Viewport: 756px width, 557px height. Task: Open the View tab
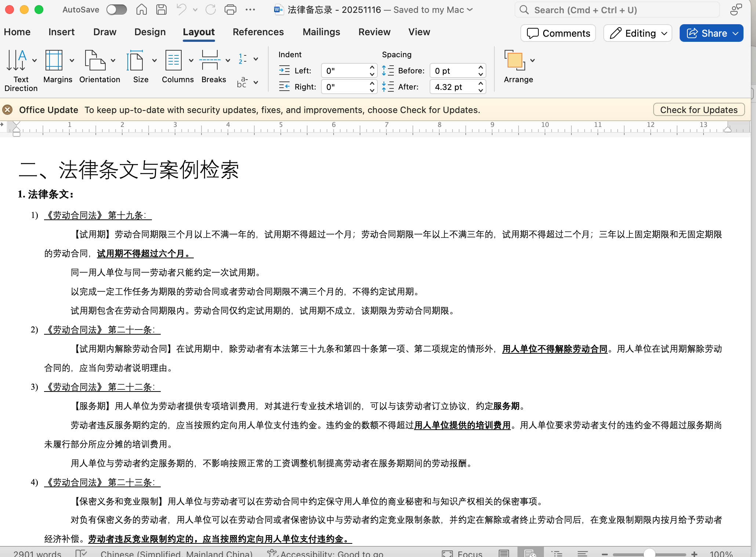pyautogui.click(x=419, y=32)
